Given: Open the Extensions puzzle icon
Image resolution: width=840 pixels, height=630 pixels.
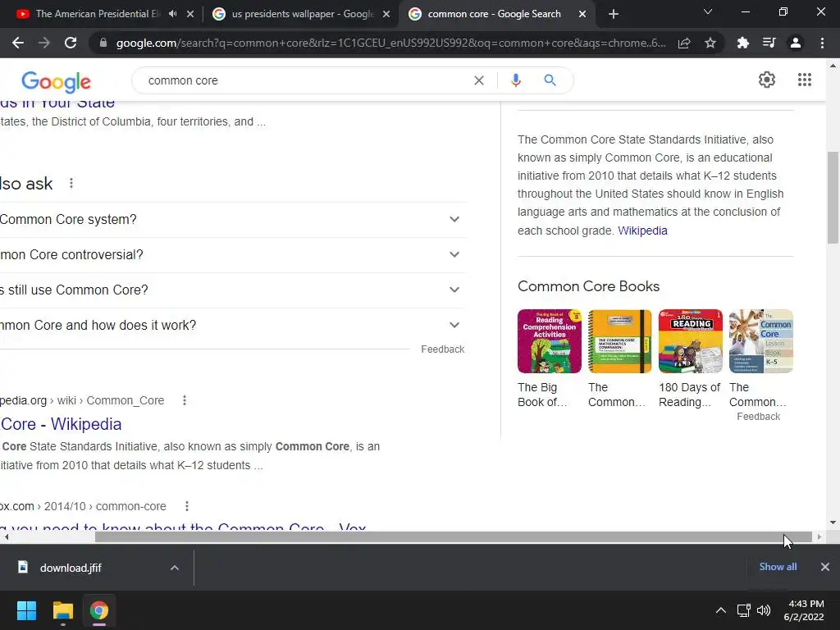Looking at the screenshot, I should 743,43.
